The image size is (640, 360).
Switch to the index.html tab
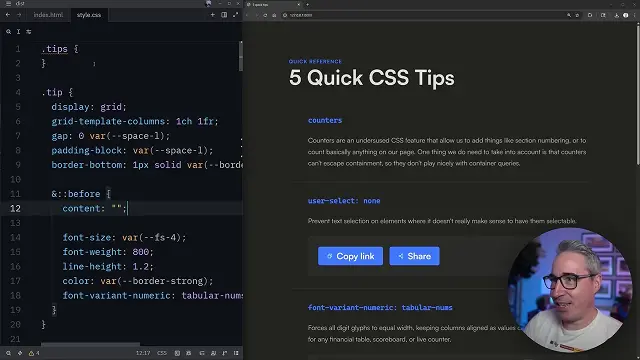[48, 15]
